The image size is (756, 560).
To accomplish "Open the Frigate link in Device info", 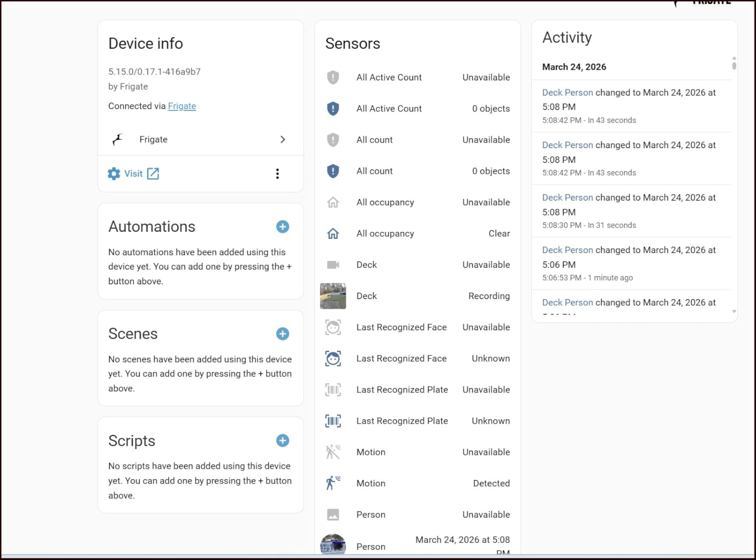I will click(x=182, y=106).
